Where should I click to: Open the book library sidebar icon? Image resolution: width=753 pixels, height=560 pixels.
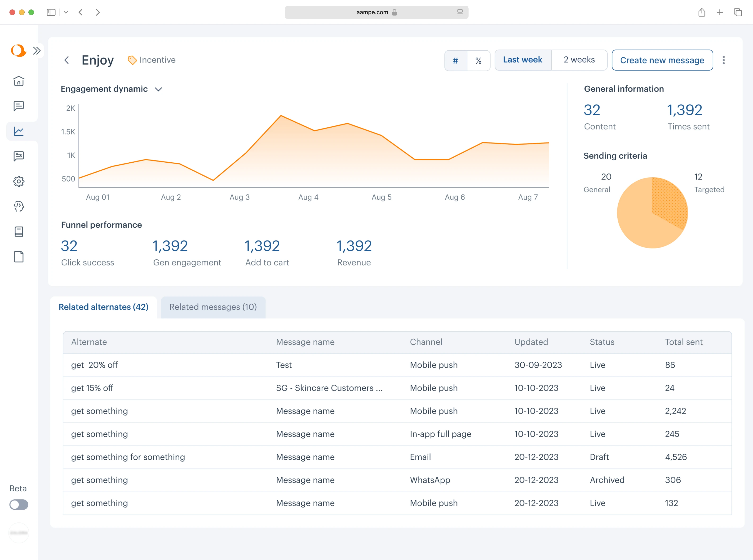19,231
